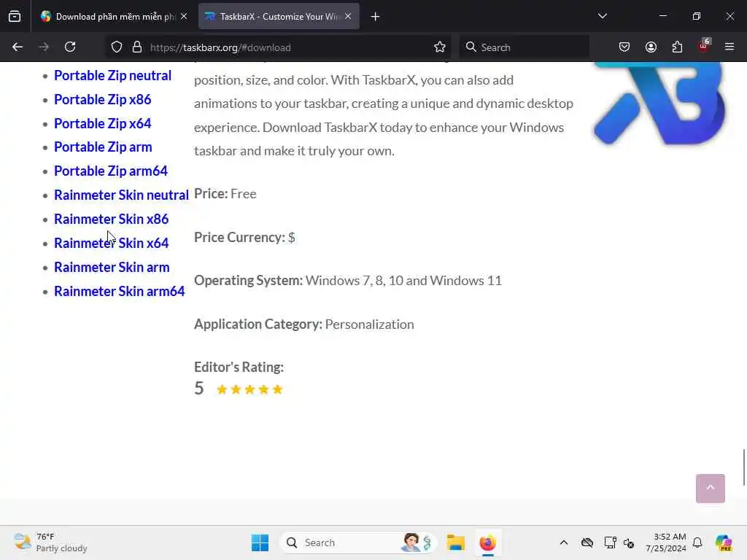This screenshot has height=560, width=747.
Task: Click the muted volume tray icon
Action: tap(629, 542)
